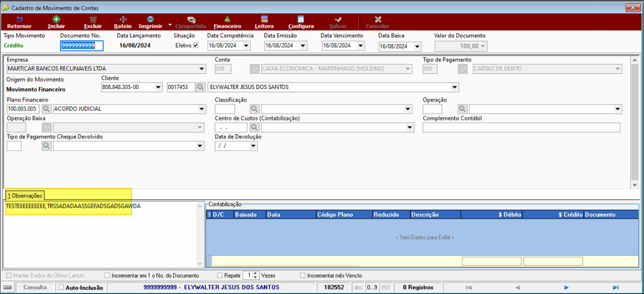Search Tipo de Pagamento Cheque Devolvido magnifier
The height and width of the screenshot is (294, 644).
click(x=47, y=146)
